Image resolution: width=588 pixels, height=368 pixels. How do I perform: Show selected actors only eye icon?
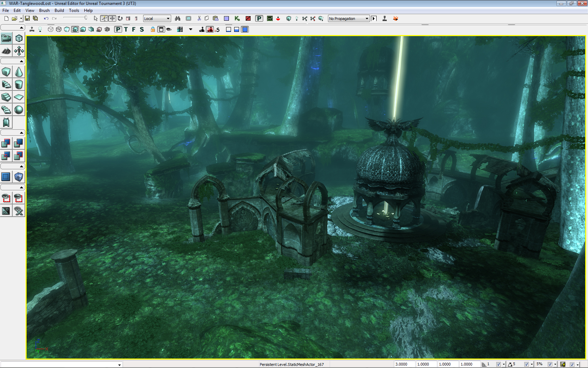(x=6, y=198)
